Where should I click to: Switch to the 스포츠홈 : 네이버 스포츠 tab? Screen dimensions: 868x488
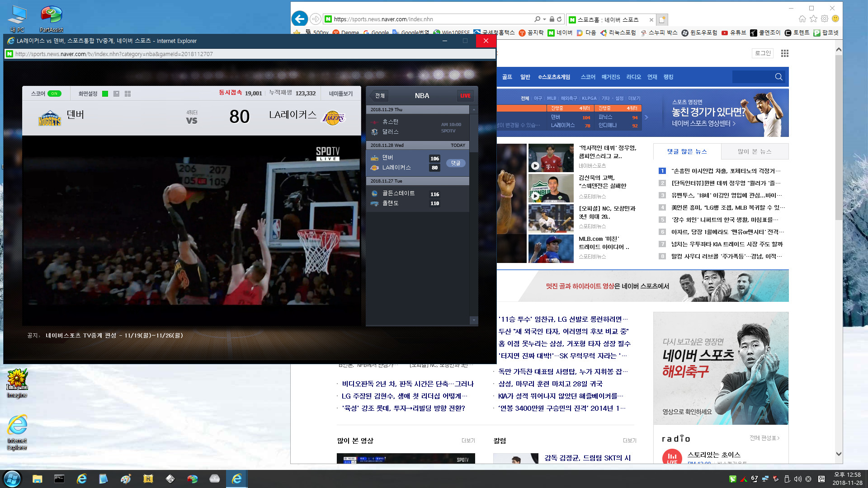[x=608, y=19]
